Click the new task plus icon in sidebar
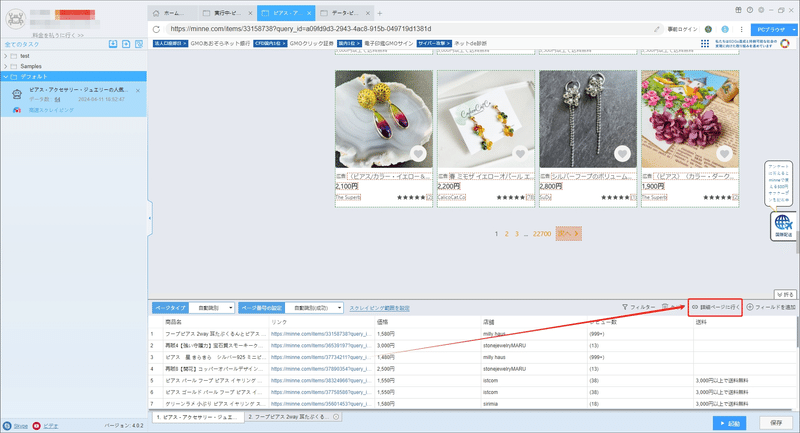 coord(126,44)
